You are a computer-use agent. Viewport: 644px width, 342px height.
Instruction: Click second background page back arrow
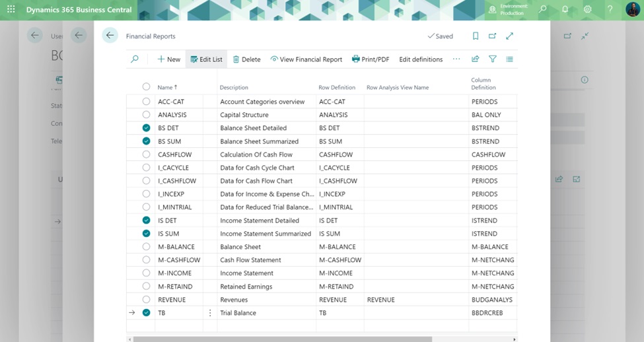[79, 35]
